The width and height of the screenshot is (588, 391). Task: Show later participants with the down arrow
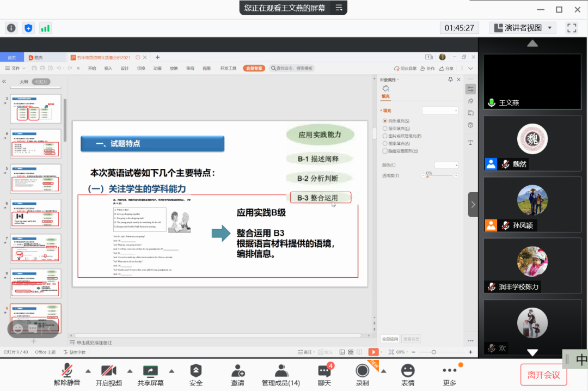pyautogui.click(x=532, y=352)
